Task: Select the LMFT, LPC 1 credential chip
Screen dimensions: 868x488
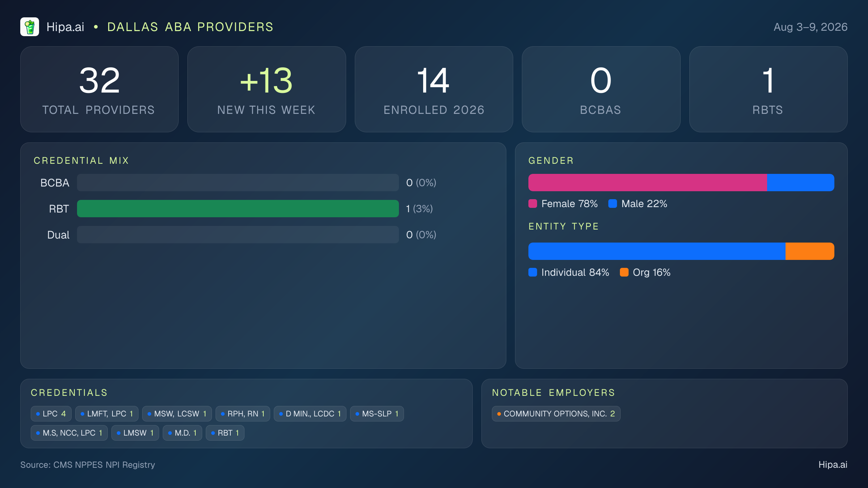Action: (x=107, y=414)
